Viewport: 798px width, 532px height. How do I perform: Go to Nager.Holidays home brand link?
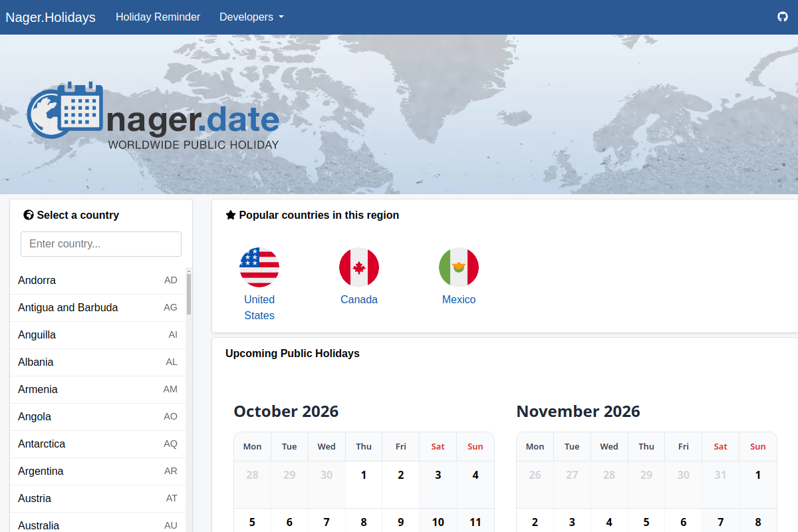pyautogui.click(x=51, y=17)
